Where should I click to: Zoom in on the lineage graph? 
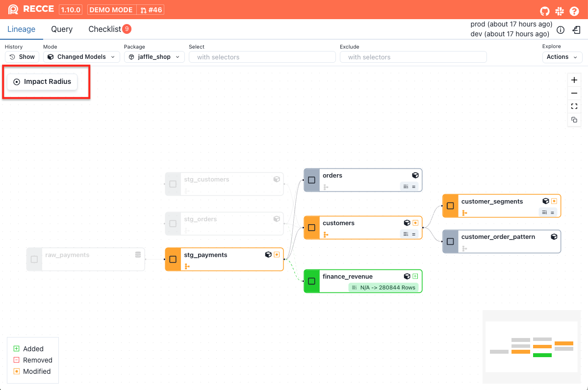(574, 80)
